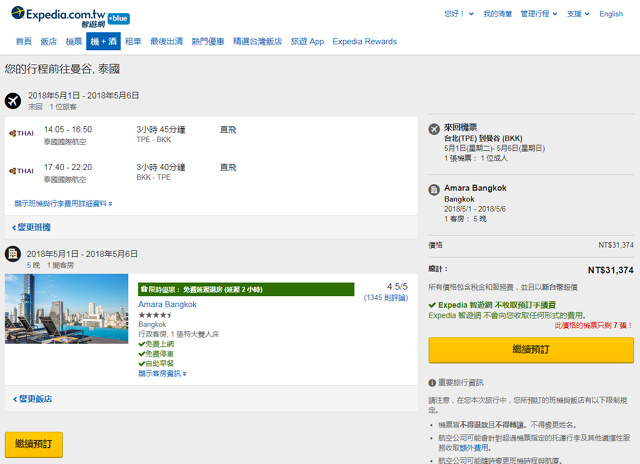Go to the 首頁 home tab
Screen dimensions: 640x464
(24, 41)
